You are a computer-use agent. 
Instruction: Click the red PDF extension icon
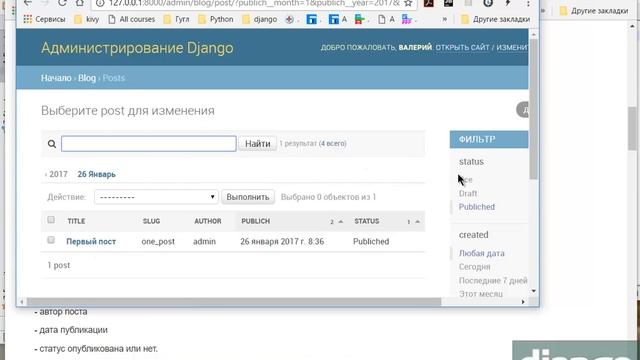[429, 3]
